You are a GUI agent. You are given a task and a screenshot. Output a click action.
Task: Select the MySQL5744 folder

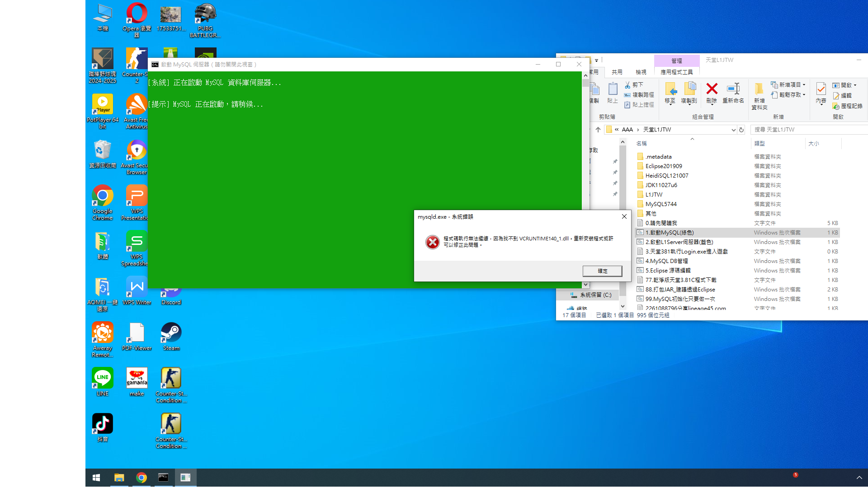(x=661, y=204)
